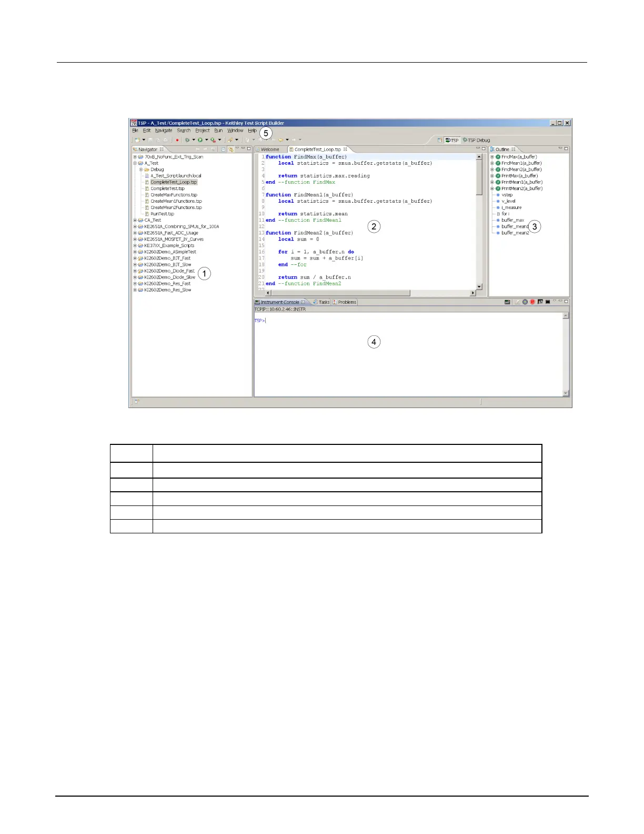The image size is (644, 834).
Task: Select CompleteTest_Loop.tsp in Navigator
Action: point(174,182)
